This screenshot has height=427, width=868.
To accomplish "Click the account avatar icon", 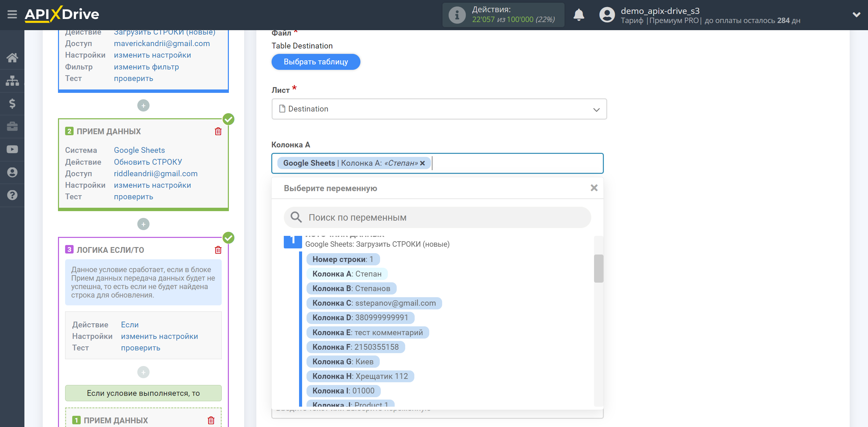I will [x=607, y=15].
